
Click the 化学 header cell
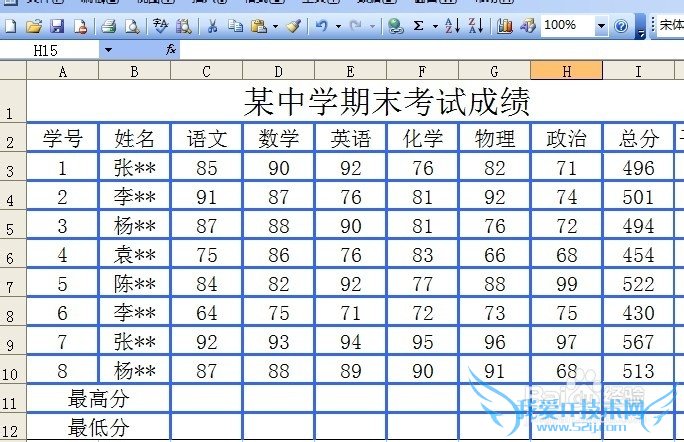coord(423,138)
